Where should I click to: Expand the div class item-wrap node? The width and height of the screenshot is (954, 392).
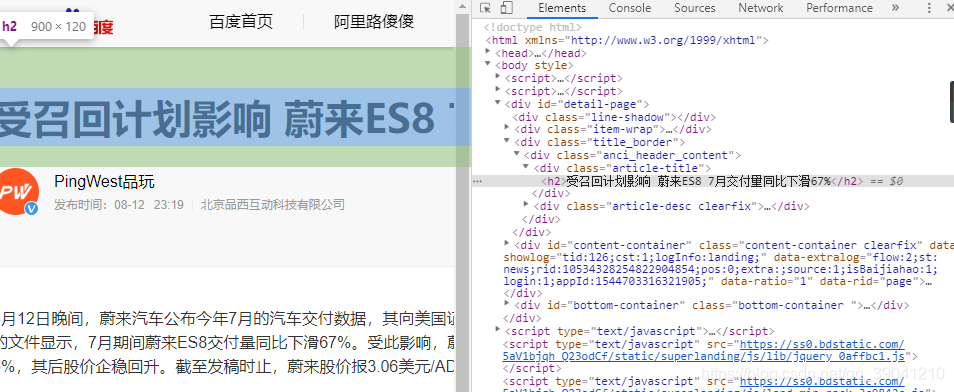pos(508,128)
